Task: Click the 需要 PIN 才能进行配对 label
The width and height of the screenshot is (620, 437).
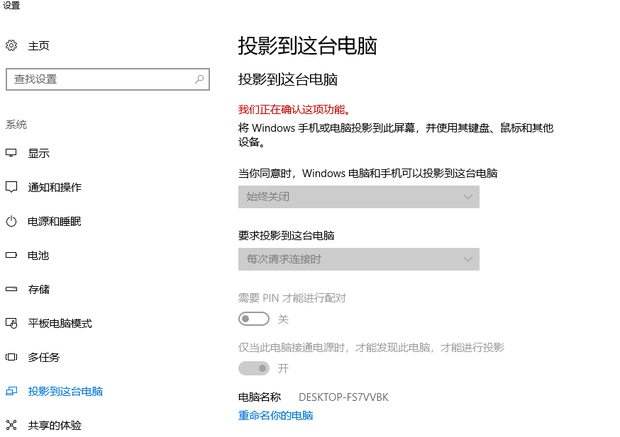Action: coord(292,298)
